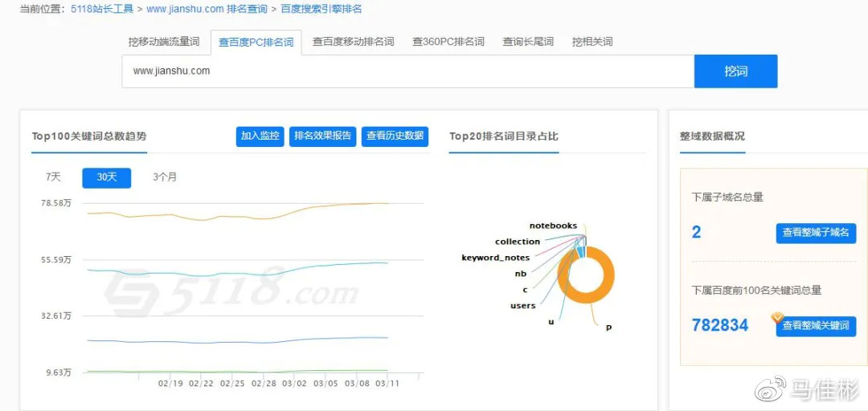Open www.jianshu.com 排名查询 breadcrumb link
The image size is (868, 411).
tap(207, 9)
